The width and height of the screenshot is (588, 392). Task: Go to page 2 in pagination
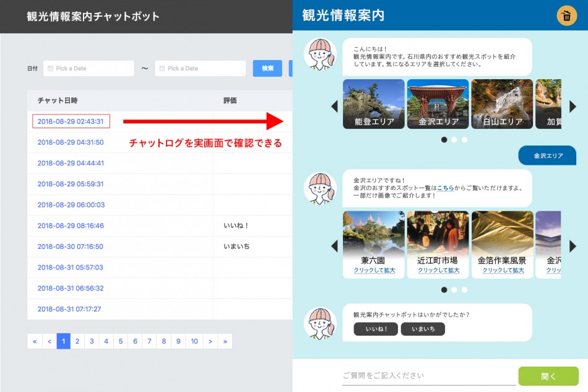77,341
